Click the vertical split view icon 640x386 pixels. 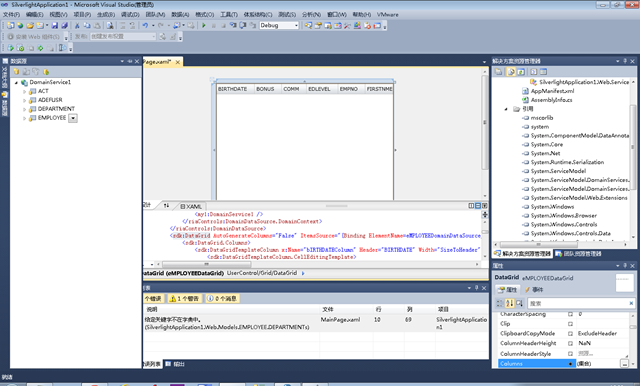[x=471, y=206]
